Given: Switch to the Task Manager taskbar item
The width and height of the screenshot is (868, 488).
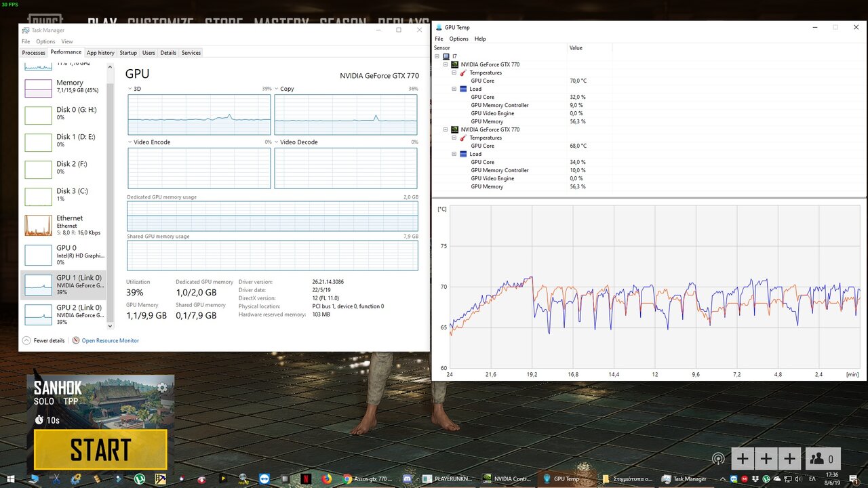Looking at the screenshot, I should pyautogui.click(x=686, y=479).
